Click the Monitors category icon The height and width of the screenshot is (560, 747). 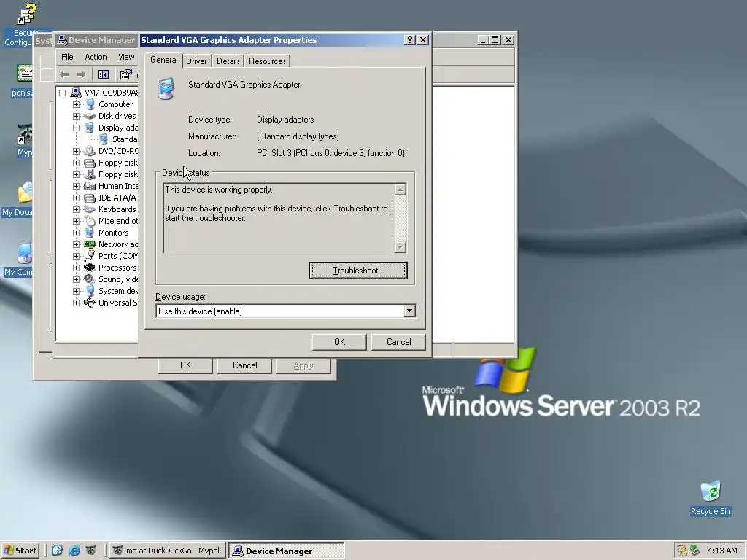[x=90, y=233]
